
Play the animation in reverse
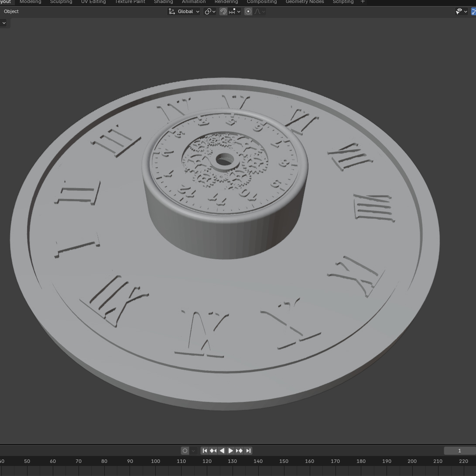point(222,451)
